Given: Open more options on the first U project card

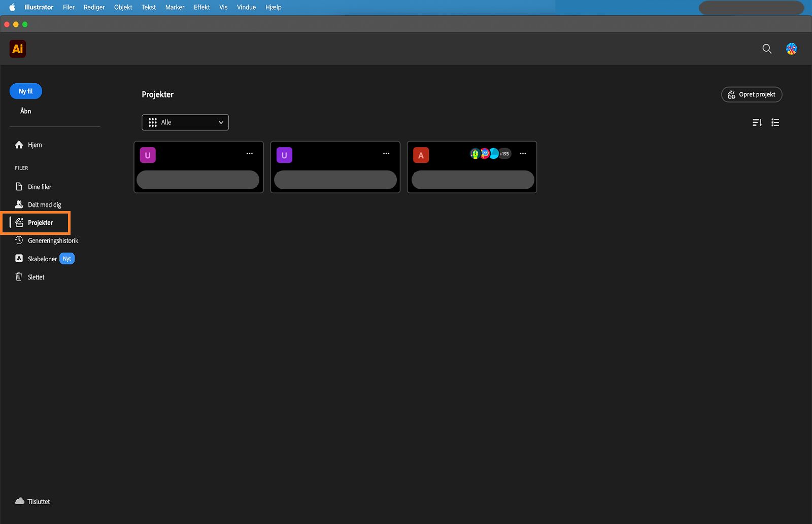Looking at the screenshot, I should coord(250,154).
